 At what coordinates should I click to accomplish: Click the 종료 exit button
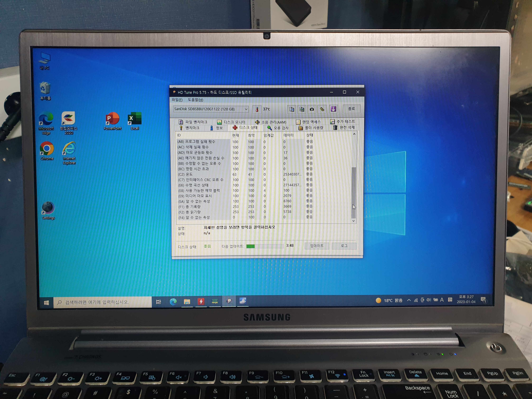351,109
